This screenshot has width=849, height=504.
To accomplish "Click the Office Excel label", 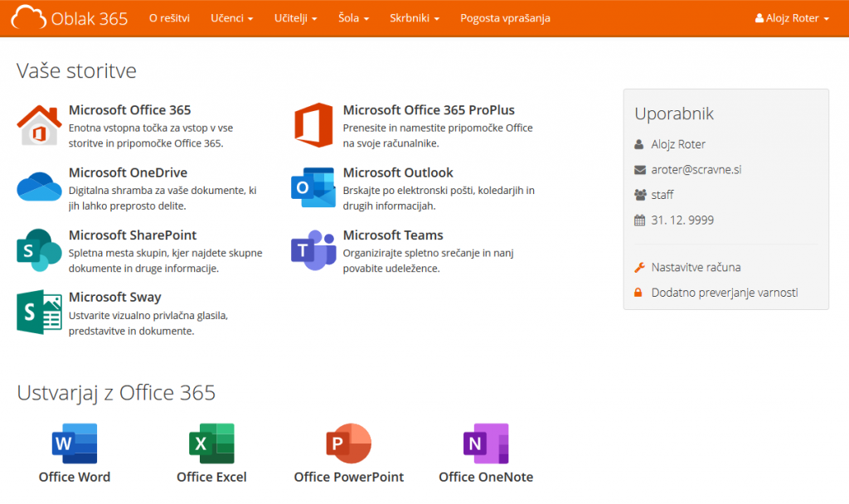I will click(x=211, y=477).
